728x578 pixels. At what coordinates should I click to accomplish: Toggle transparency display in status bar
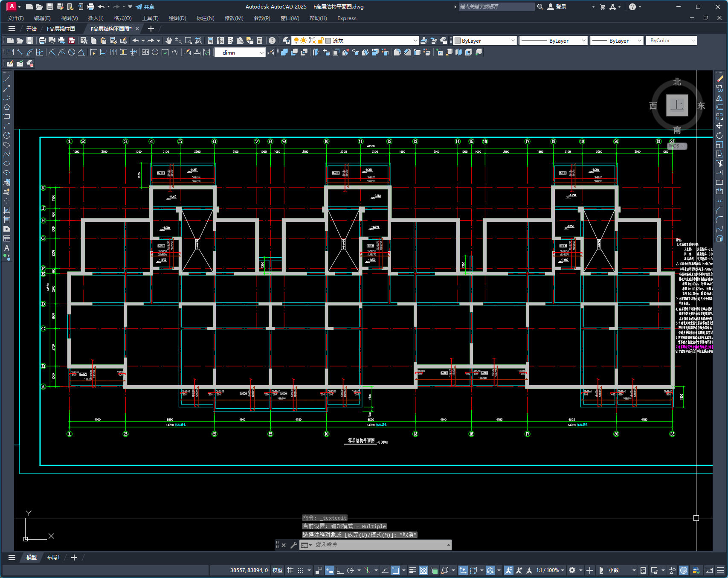tap(423, 570)
